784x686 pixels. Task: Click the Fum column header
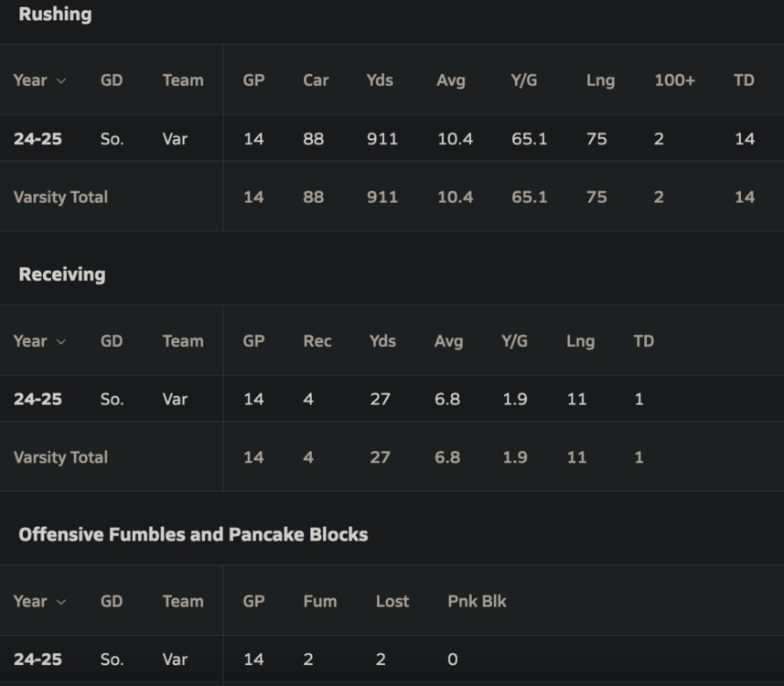point(320,602)
